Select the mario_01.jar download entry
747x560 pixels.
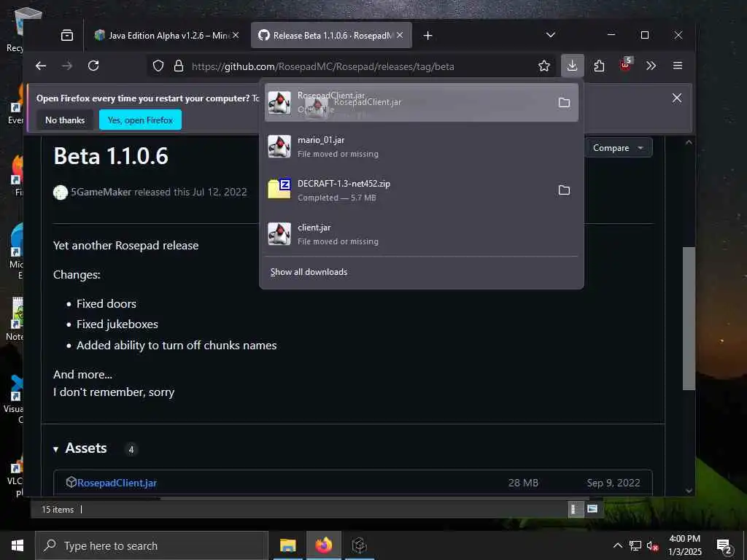coord(421,146)
